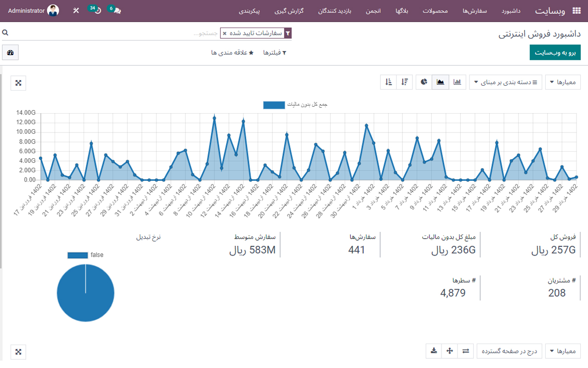Open the activities clock icon showing 34
The width and height of the screenshot is (588, 368).
94,10
